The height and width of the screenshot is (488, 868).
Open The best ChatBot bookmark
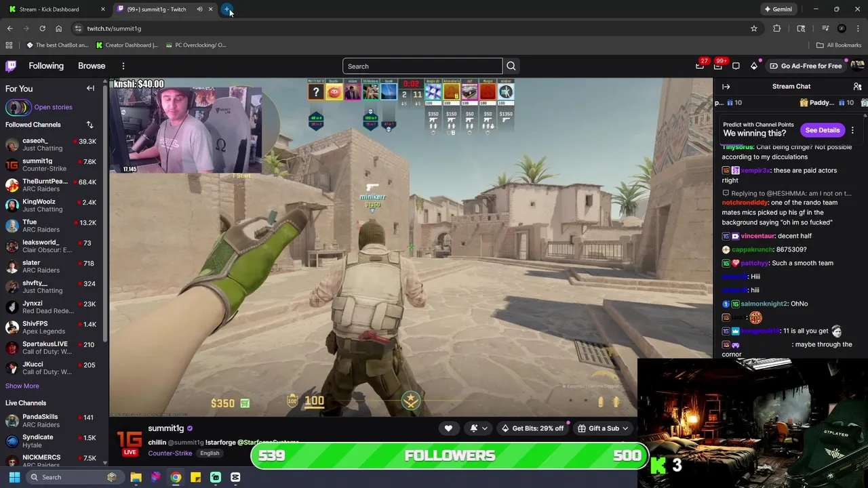coord(58,45)
